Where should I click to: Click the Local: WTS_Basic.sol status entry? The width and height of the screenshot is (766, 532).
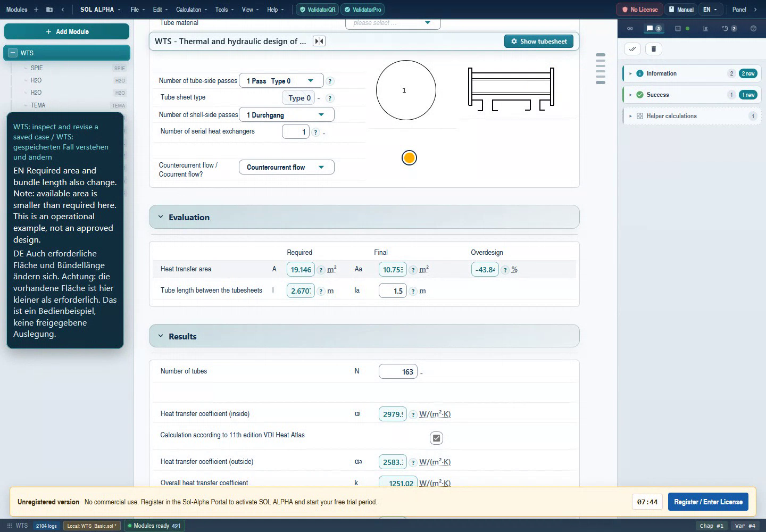pos(91,526)
